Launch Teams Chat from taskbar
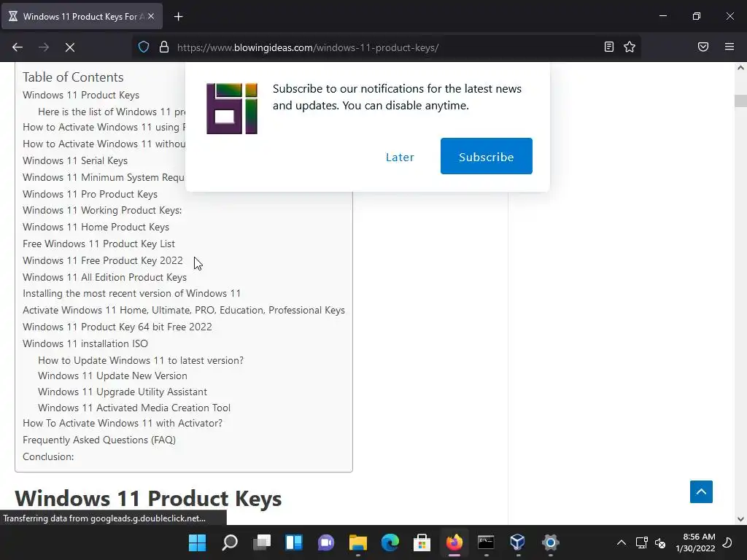 pos(326,542)
